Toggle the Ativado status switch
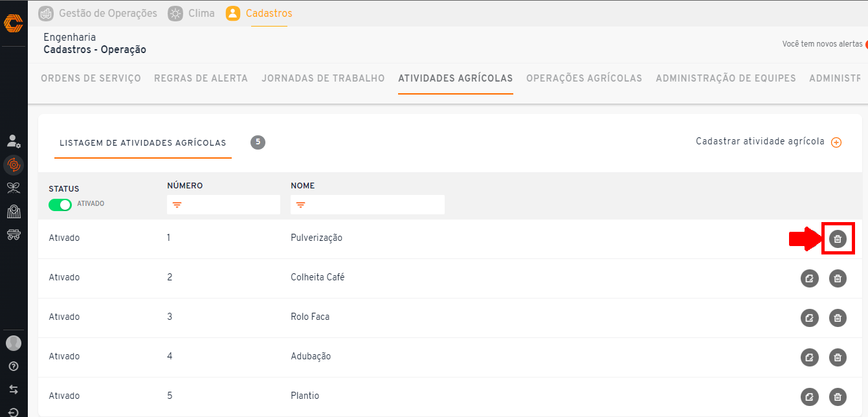The width and height of the screenshot is (868, 417). (60, 204)
